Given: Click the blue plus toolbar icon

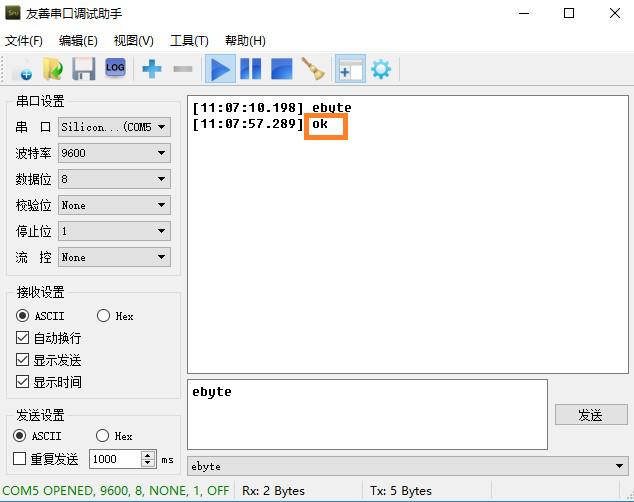Looking at the screenshot, I should [152, 69].
